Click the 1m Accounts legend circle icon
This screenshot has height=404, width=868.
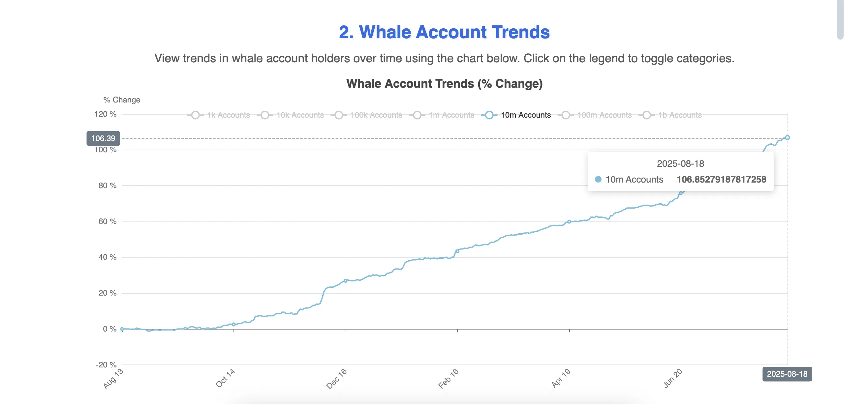click(x=417, y=115)
